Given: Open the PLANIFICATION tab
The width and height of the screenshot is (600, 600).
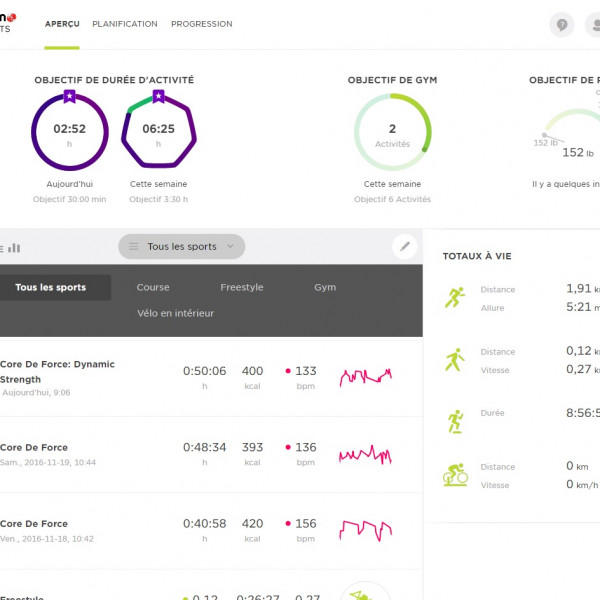Looking at the screenshot, I should (125, 24).
